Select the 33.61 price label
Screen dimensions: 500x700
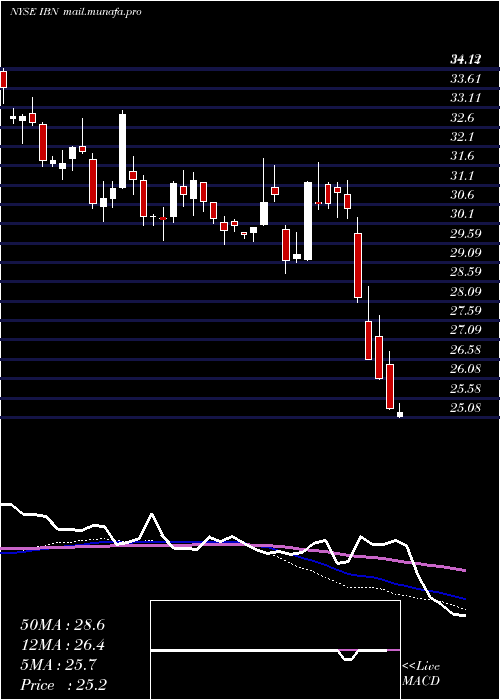tap(465, 79)
